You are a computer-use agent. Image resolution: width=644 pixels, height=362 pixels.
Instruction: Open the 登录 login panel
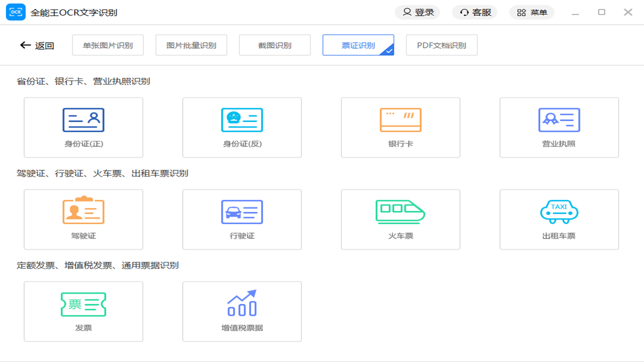[417, 12]
